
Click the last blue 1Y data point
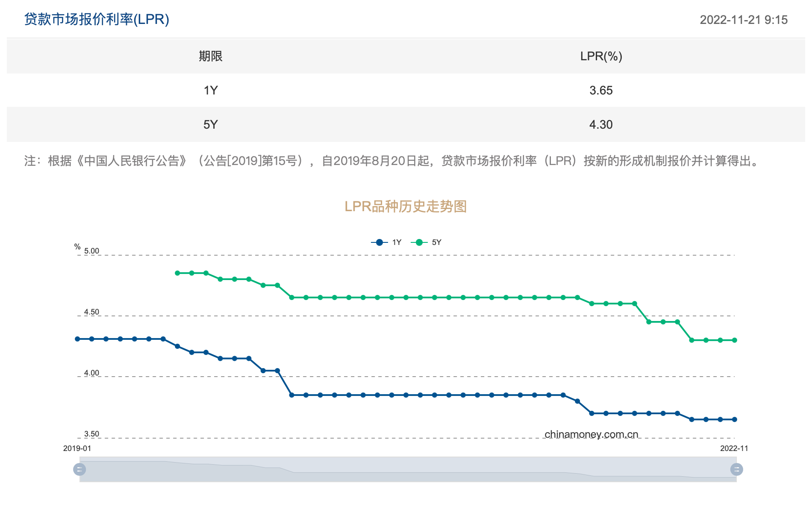tap(735, 419)
